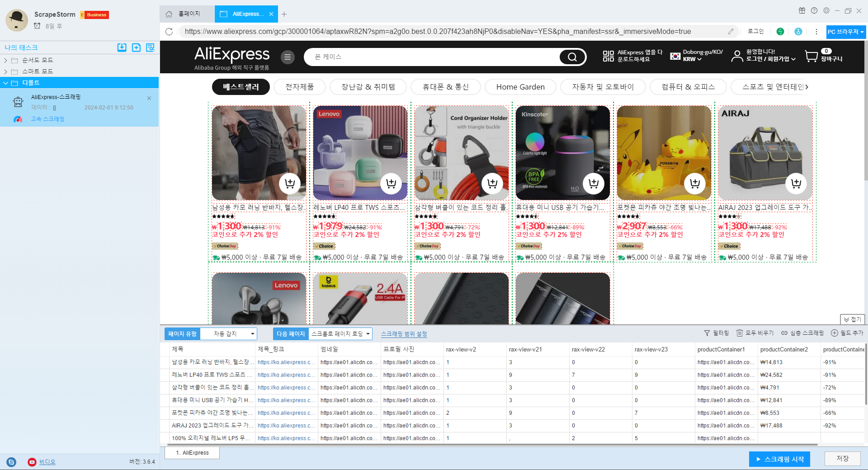Click the 모두 비우기 clear all button
This screenshot has width=868, height=470.
pos(755,333)
